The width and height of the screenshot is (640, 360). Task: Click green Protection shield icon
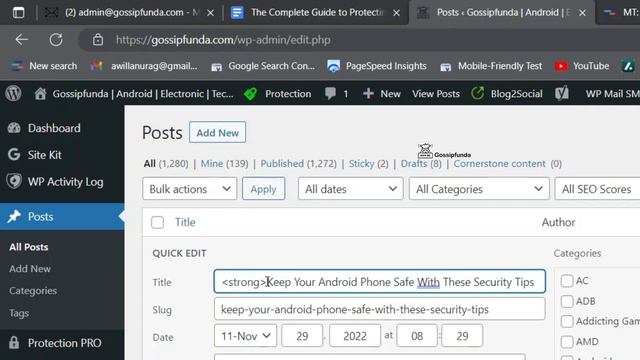point(250,94)
